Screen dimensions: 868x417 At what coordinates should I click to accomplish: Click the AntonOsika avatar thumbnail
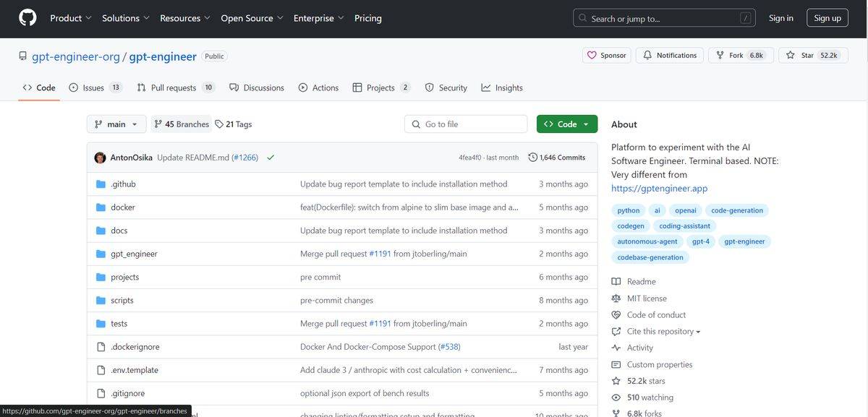pos(100,158)
